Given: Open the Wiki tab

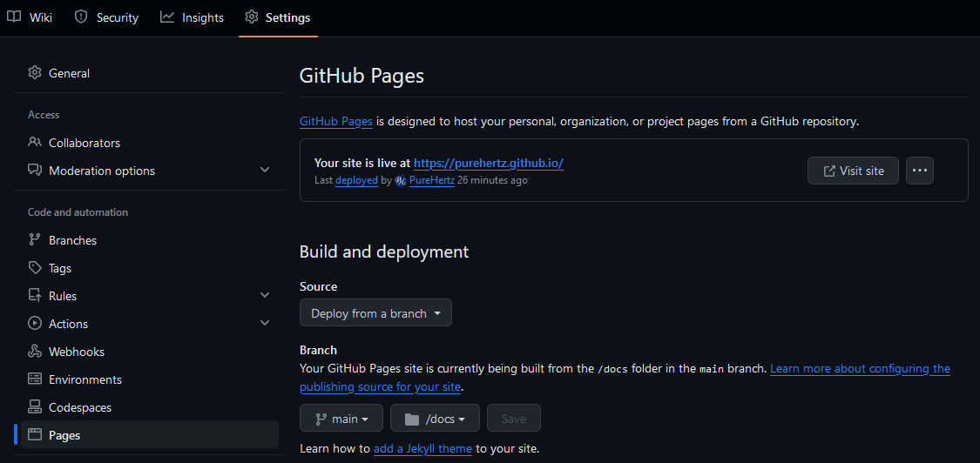Looking at the screenshot, I should [x=29, y=17].
